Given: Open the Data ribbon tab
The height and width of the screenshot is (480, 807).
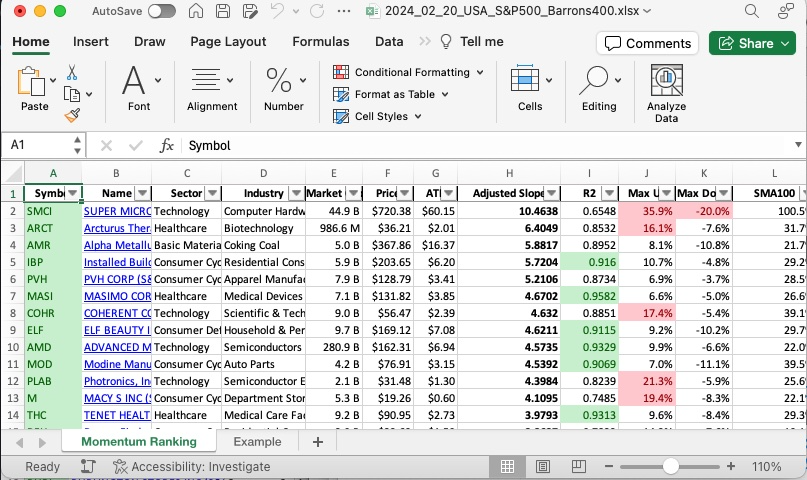Looking at the screenshot, I should [x=389, y=42].
